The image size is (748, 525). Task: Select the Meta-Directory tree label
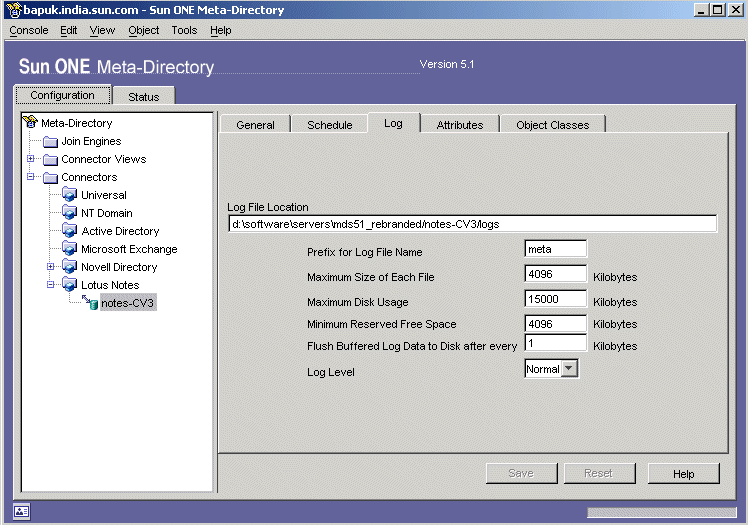76,123
